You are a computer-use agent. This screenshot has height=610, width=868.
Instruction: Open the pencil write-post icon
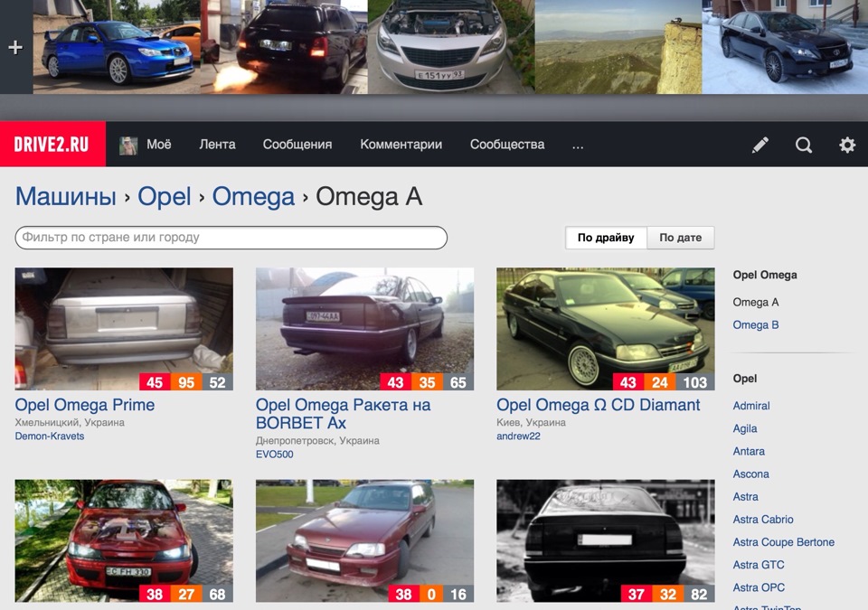(x=760, y=145)
